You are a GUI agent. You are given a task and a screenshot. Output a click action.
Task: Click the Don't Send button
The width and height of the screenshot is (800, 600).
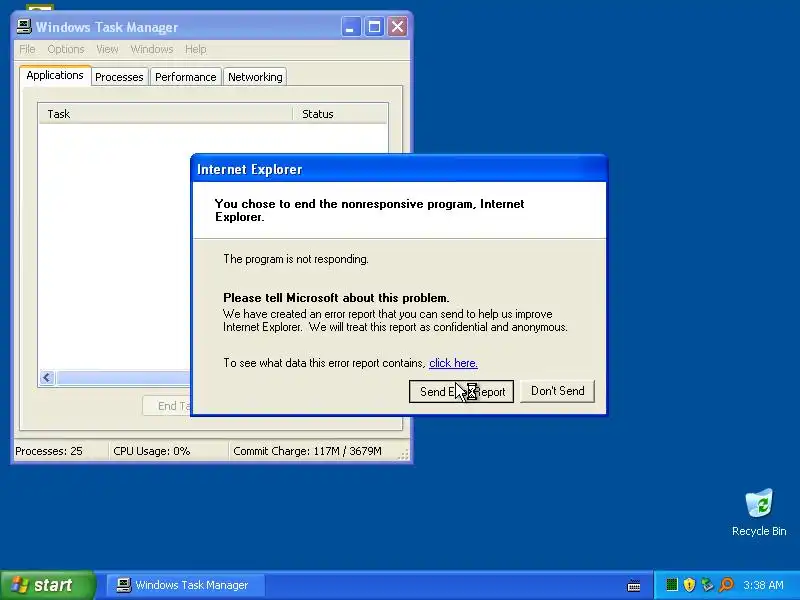click(x=558, y=391)
